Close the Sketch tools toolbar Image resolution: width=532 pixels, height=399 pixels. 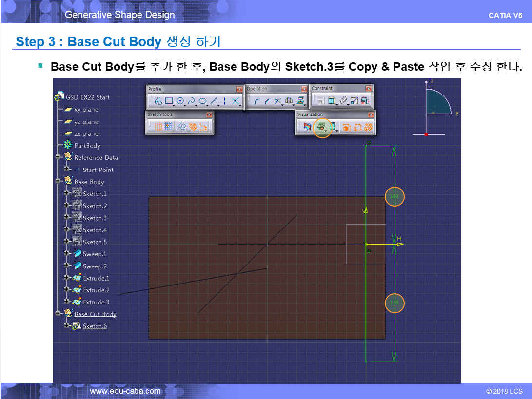pyautogui.click(x=209, y=114)
